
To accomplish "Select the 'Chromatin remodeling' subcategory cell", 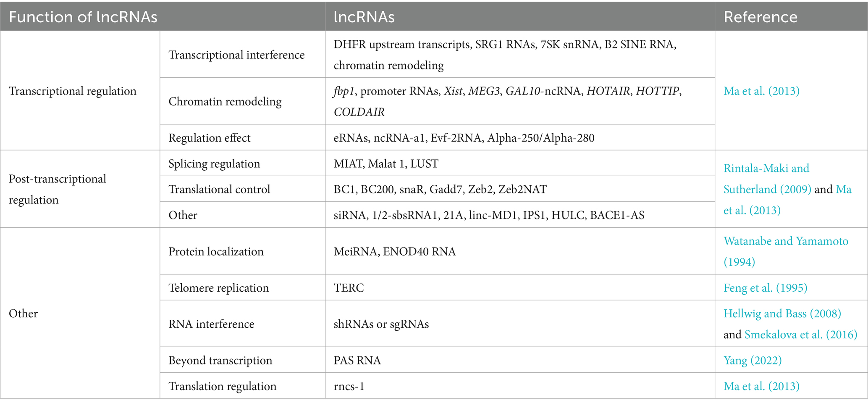I will tap(225, 101).
